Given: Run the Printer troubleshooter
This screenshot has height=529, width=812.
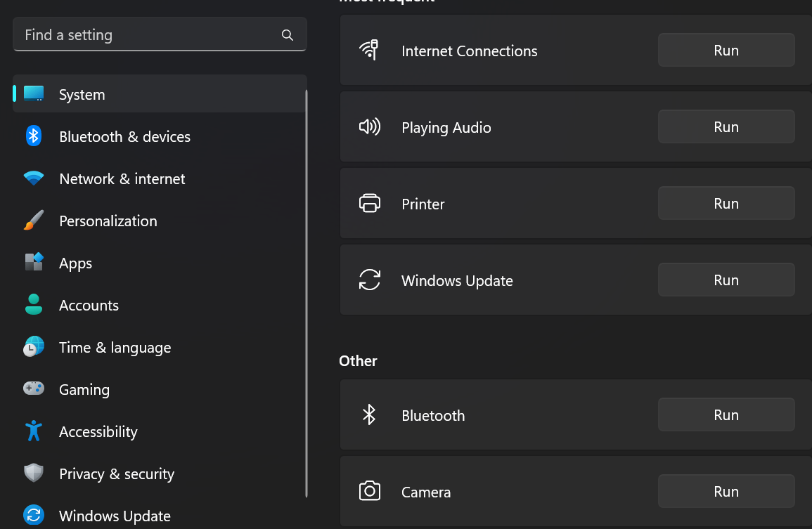Looking at the screenshot, I should click(726, 204).
